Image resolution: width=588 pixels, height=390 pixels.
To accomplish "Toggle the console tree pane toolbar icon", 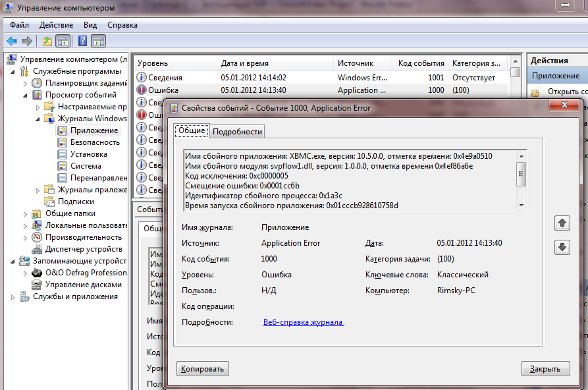I will 63,42.
